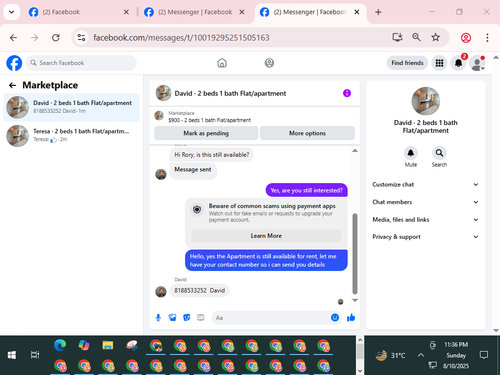This screenshot has width=500, height=375.
Task: Install app icon in the address bar
Action: (x=397, y=37)
